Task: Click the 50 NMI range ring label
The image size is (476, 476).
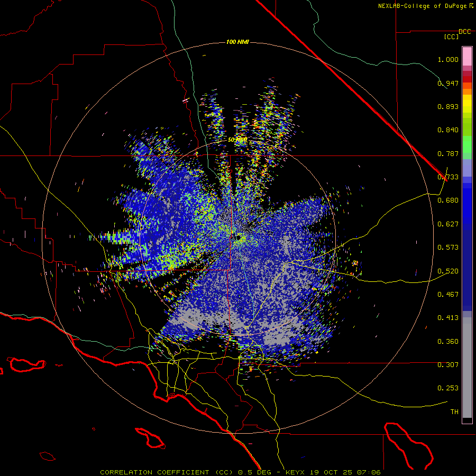Action: click(x=237, y=140)
